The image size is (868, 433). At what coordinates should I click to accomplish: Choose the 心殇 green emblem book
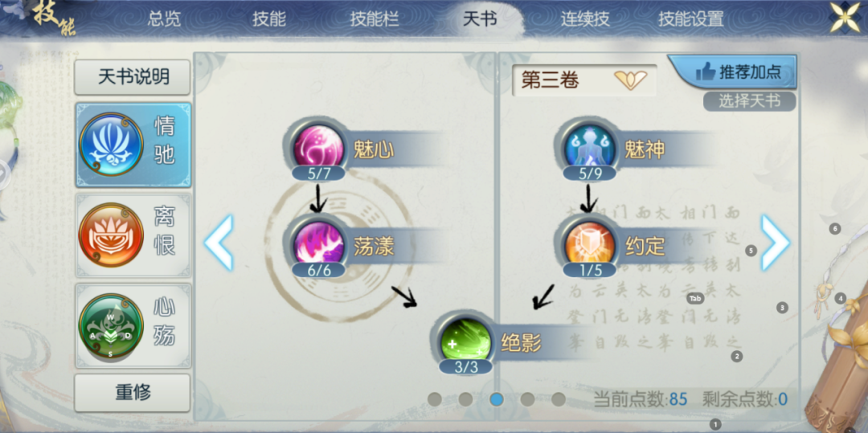(133, 325)
